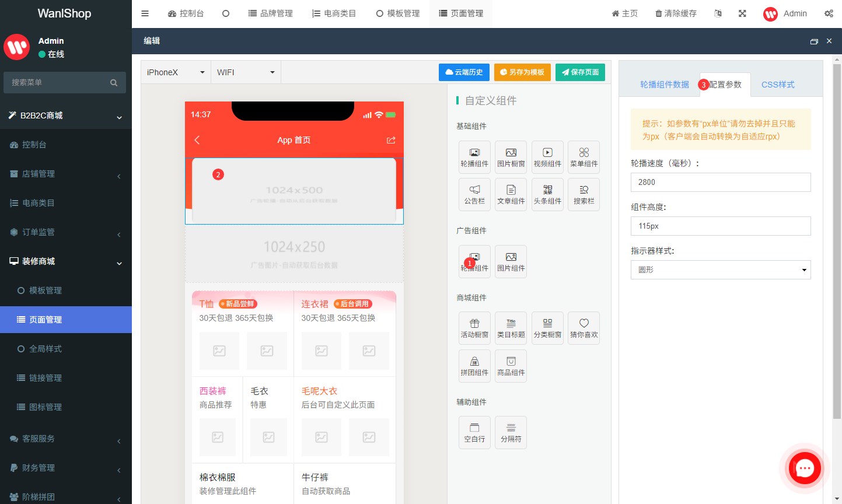The height and width of the screenshot is (504, 842).
Task: Select the 1024x250 ad image placeholder
Action: tap(294, 254)
